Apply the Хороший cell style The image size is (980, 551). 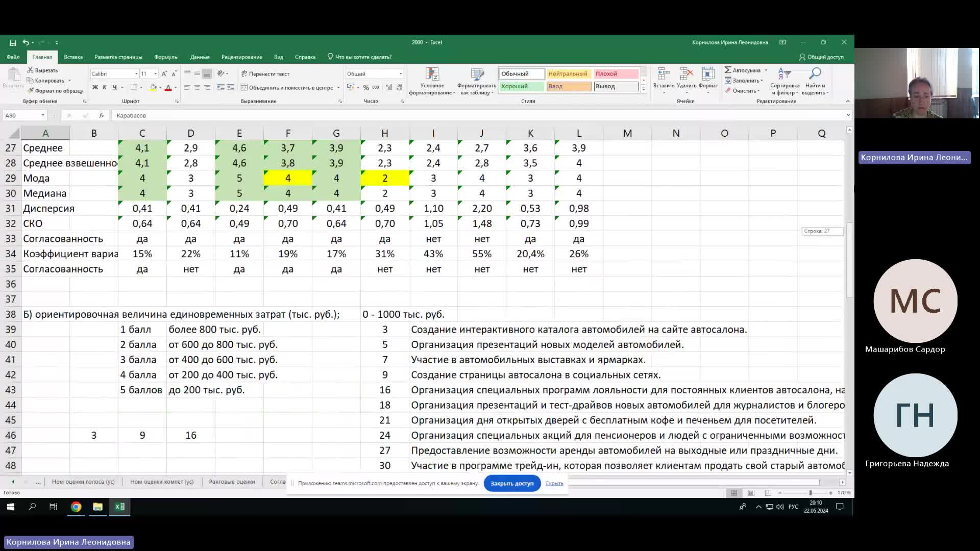pos(522,87)
